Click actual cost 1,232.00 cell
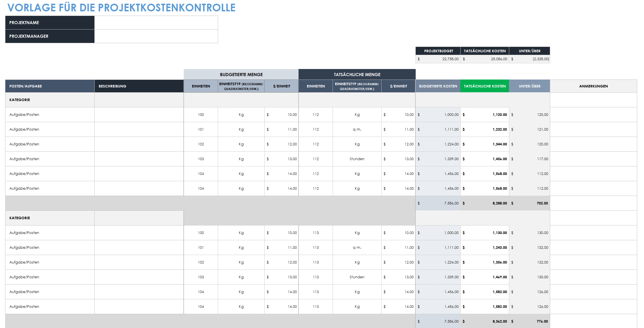Image resolution: width=644 pixels, height=328 pixels. click(485, 129)
